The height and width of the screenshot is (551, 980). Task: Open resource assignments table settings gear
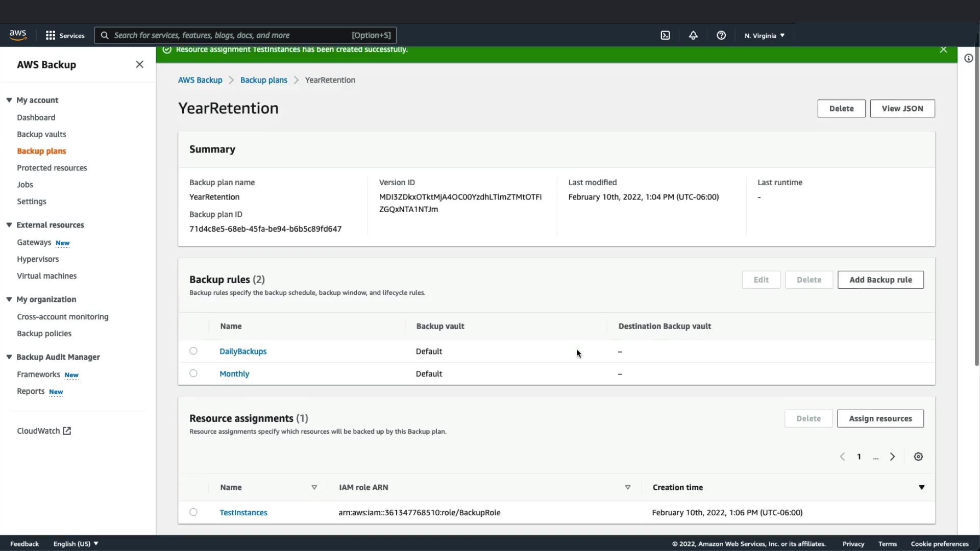[x=918, y=457]
